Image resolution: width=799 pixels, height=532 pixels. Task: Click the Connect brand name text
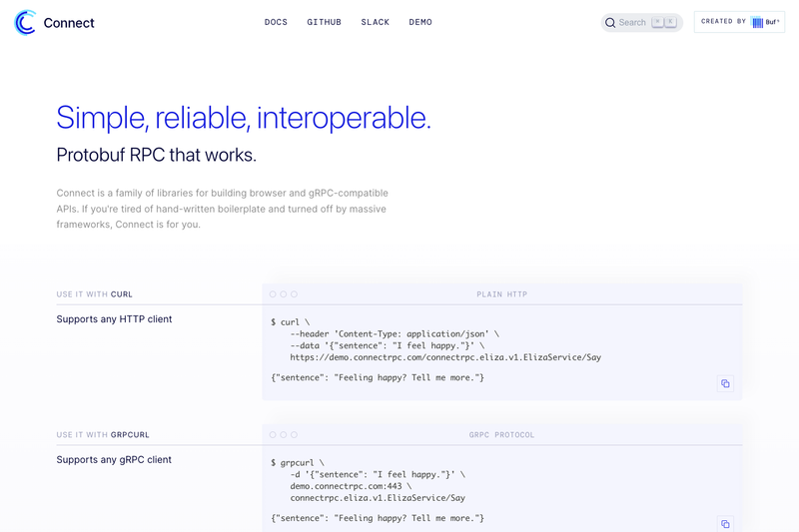pyautogui.click(x=69, y=23)
